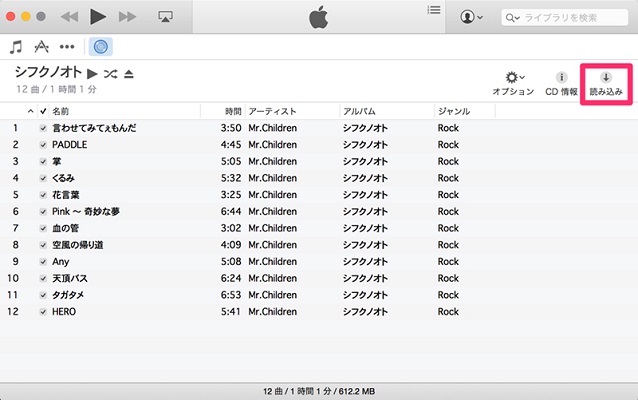This screenshot has height=400, width=638.
Task: Uncheck the 花言葉 track checkbox
Action: [x=43, y=195]
